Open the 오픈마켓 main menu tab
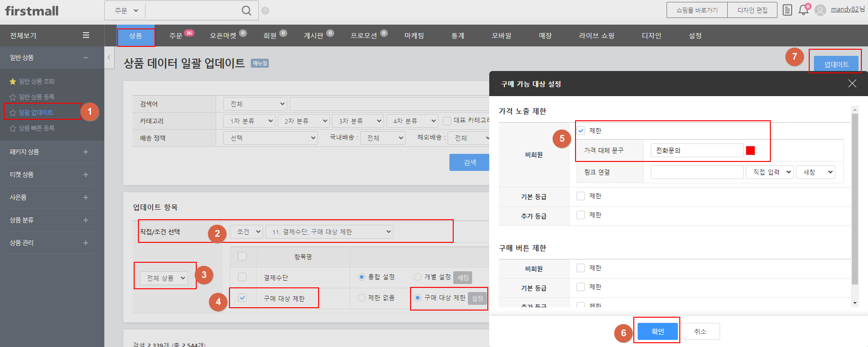 coord(223,36)
